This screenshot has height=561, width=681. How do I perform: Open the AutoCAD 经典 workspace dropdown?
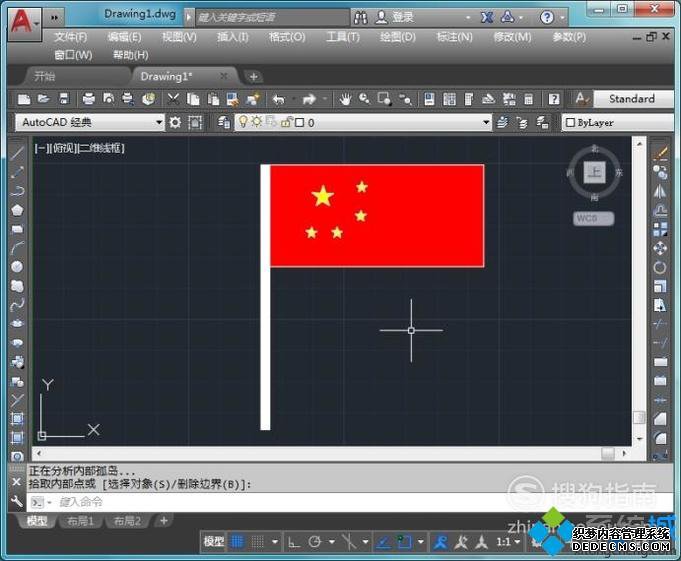[90, 122]
